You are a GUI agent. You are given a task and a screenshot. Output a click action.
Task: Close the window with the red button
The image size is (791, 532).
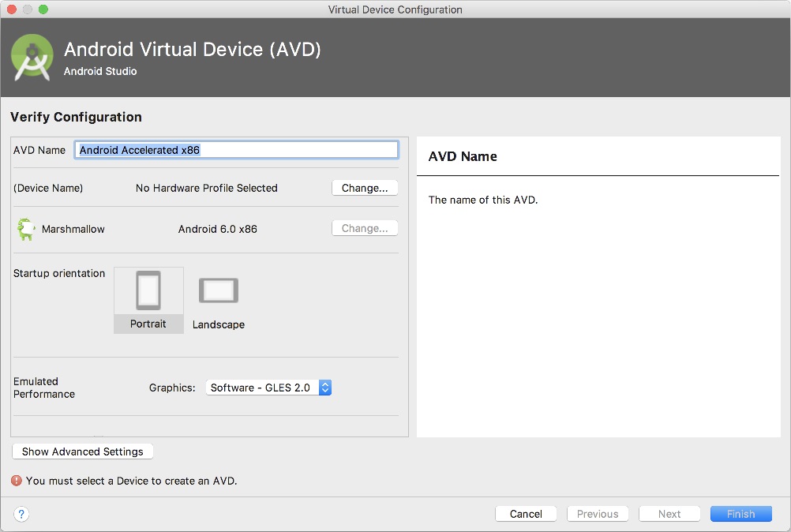pos(12,9)
